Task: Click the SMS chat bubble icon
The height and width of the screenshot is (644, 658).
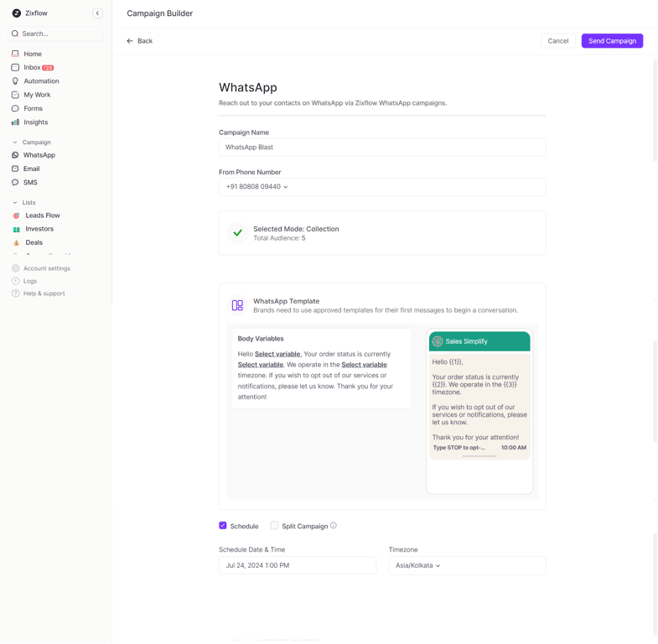Action: tap(15, 182)
